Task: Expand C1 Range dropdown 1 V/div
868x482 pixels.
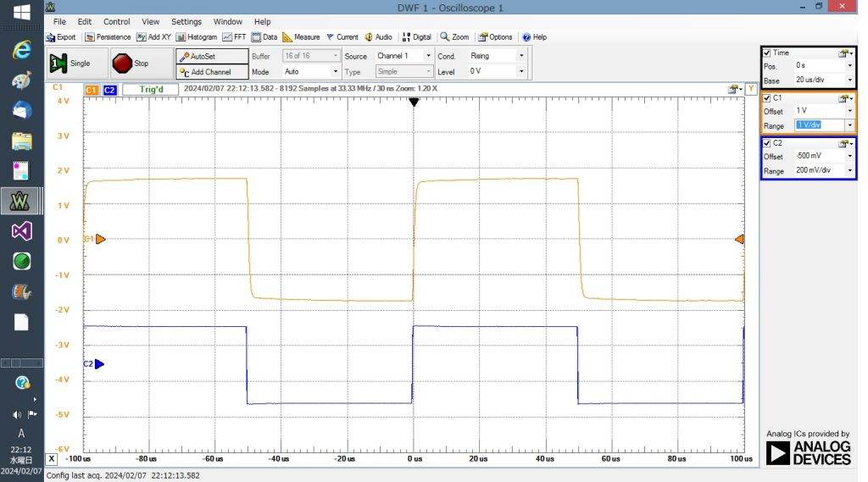Action: click(849, 125)
